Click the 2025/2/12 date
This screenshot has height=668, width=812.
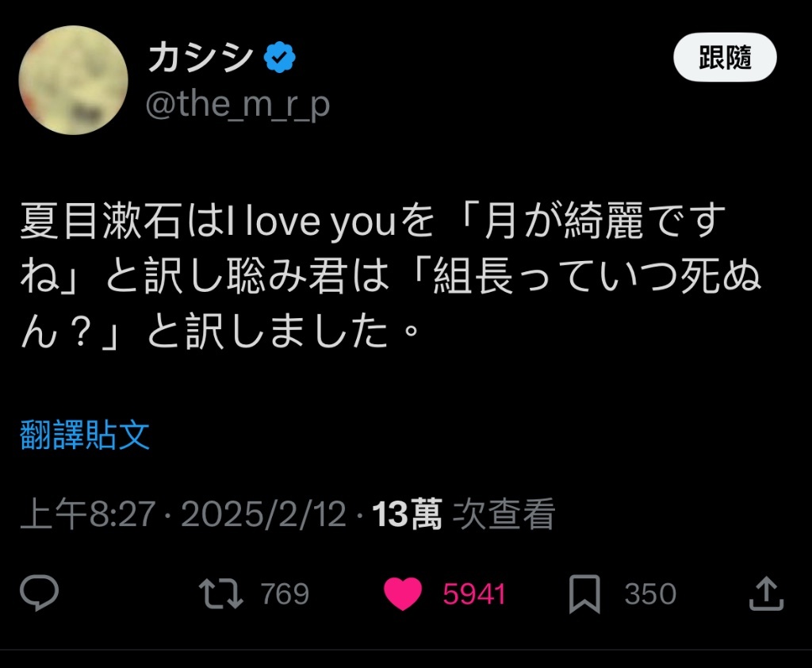pyautogui.click(x=263, y=514)
